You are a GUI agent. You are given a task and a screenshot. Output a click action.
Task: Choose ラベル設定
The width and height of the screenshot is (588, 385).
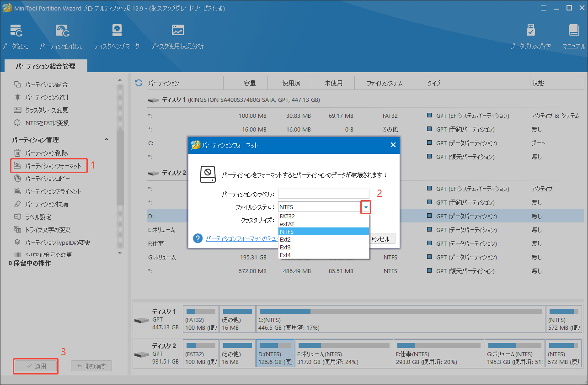(38, 217)
